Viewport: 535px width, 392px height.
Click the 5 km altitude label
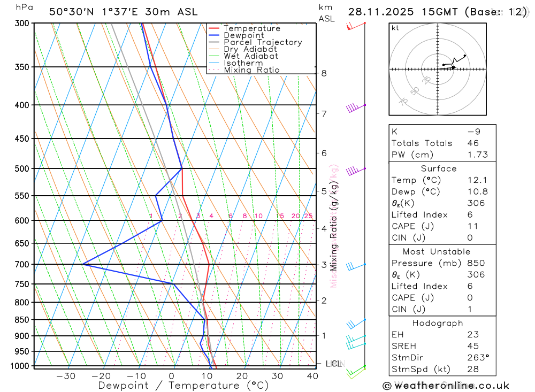324,191
